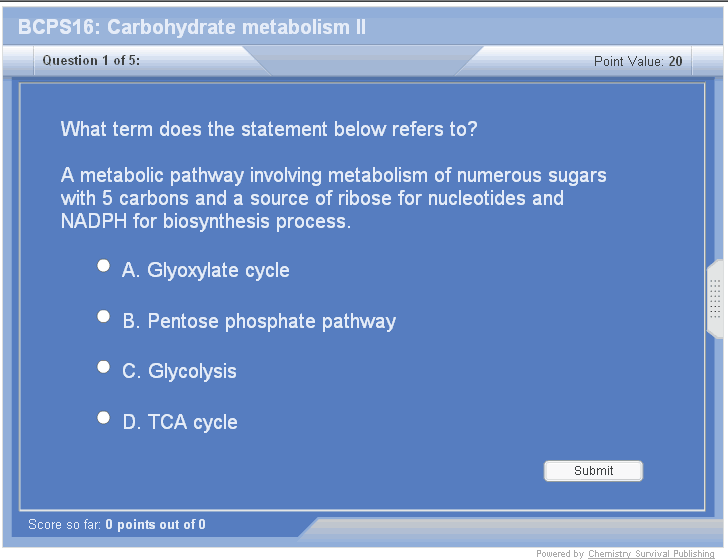Submit the selected answer
The image size is (728, 560).
(593, 471)
